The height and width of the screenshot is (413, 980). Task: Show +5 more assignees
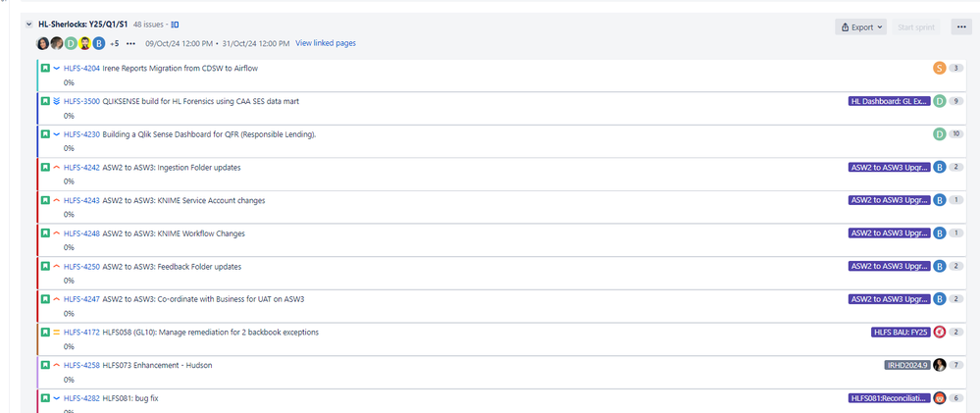[115, 44]
